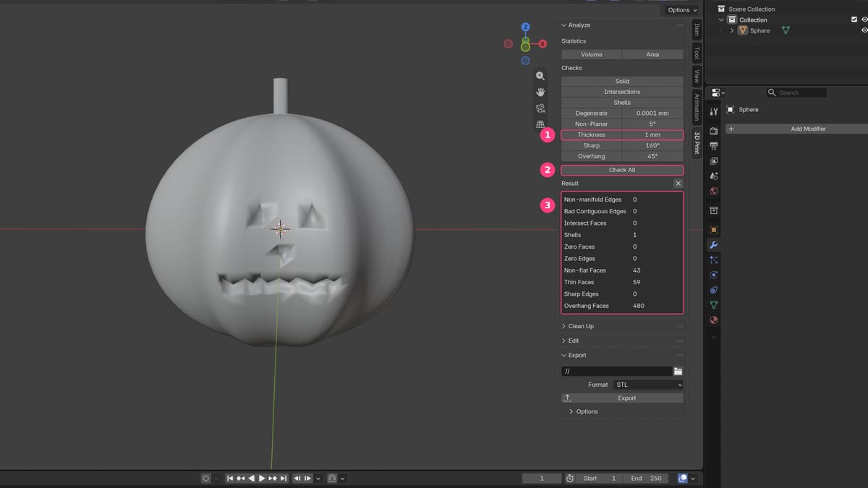Open the Object Data mesh tab icon
Viewport: 868px width, 488px height.
714,304
